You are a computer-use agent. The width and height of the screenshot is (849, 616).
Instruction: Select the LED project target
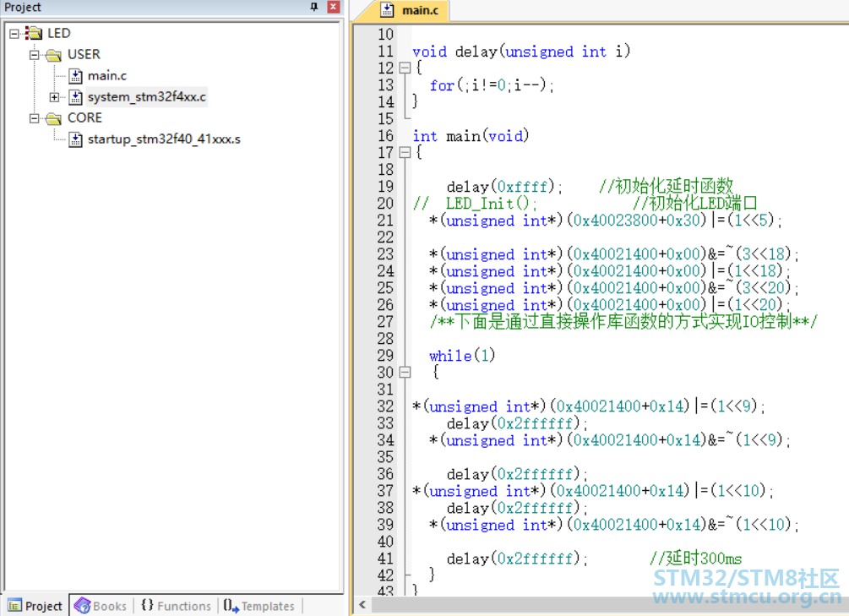pos(59,34)
